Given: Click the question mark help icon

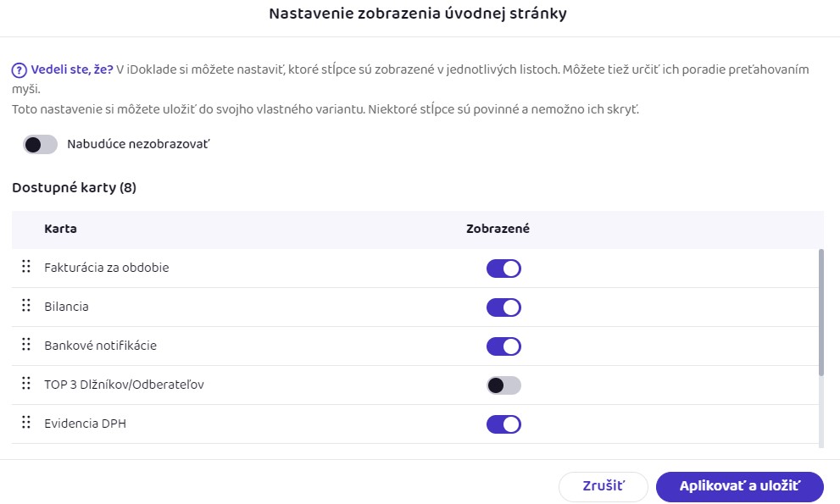Looking at the screenshot, I should click(x=19, y=69).
